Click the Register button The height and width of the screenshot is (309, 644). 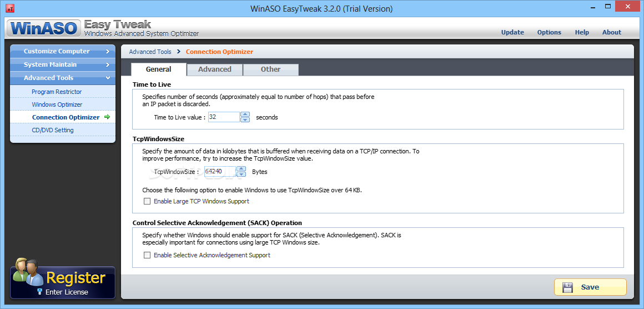click(x=62, y=283)
